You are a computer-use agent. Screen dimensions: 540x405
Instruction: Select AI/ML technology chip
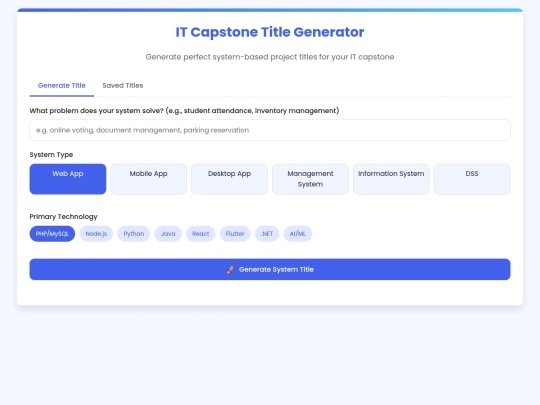pos(298,234)
